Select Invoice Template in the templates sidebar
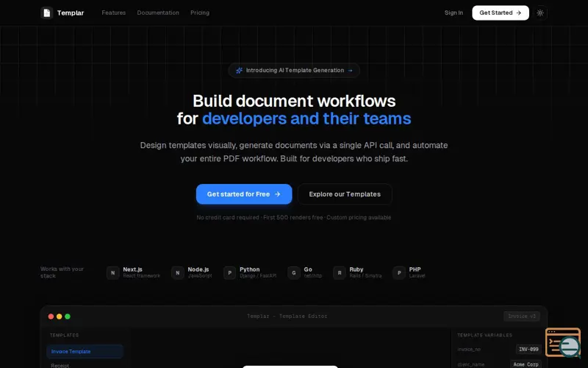This screenshot has height=368, width=588. pyautogui.click(x=85, y=352)
